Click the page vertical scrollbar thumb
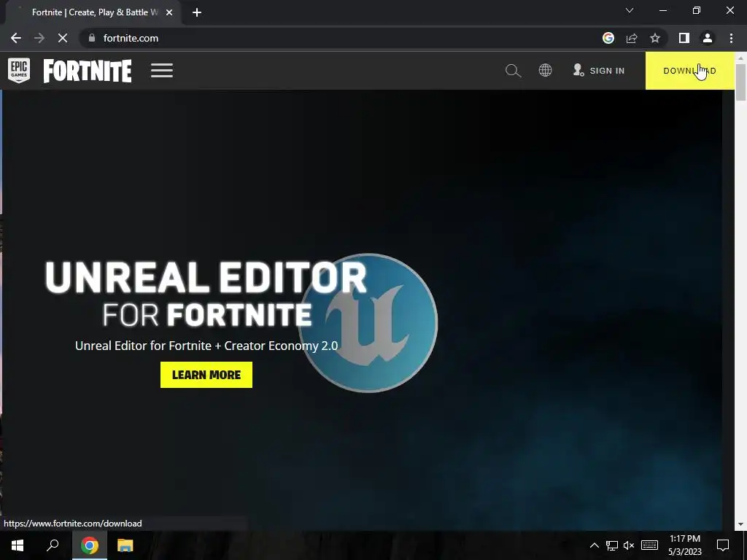Screen dimensions: 747x560 741,82
